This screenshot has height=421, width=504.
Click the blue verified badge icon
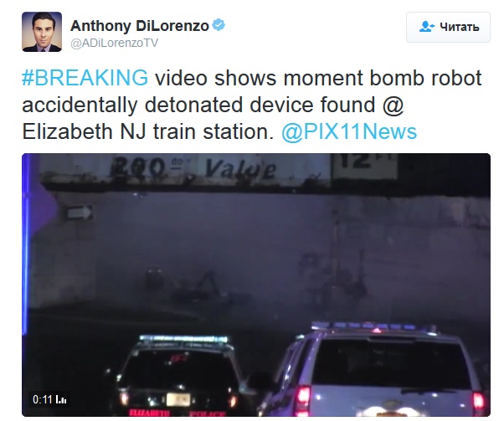tap(219, 25)
